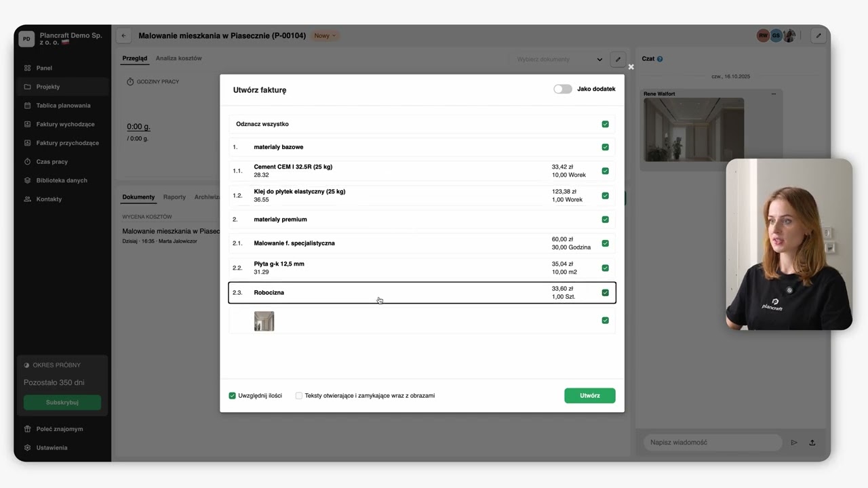Viewport: 868px width, 488px height.
Task: Switch to Analiza kosztów tab
Action: 178,58
